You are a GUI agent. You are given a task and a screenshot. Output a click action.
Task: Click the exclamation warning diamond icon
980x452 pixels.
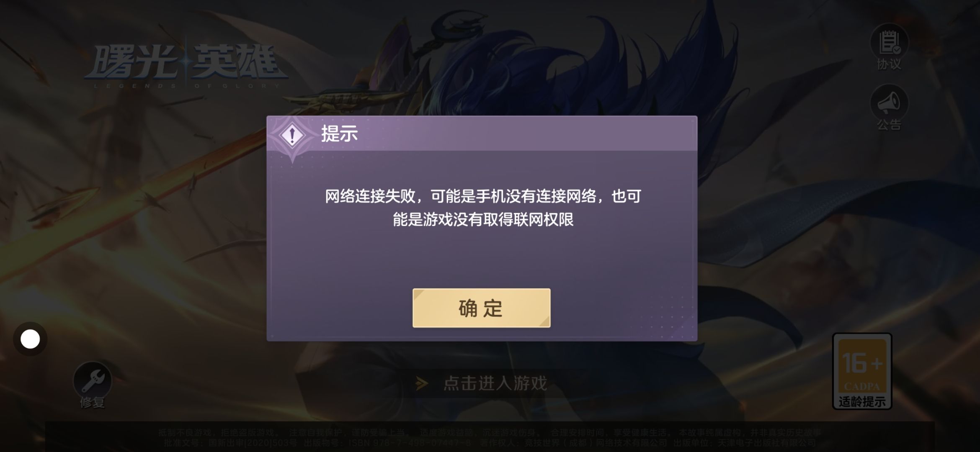pyautogui.click(x=292, y=135)
